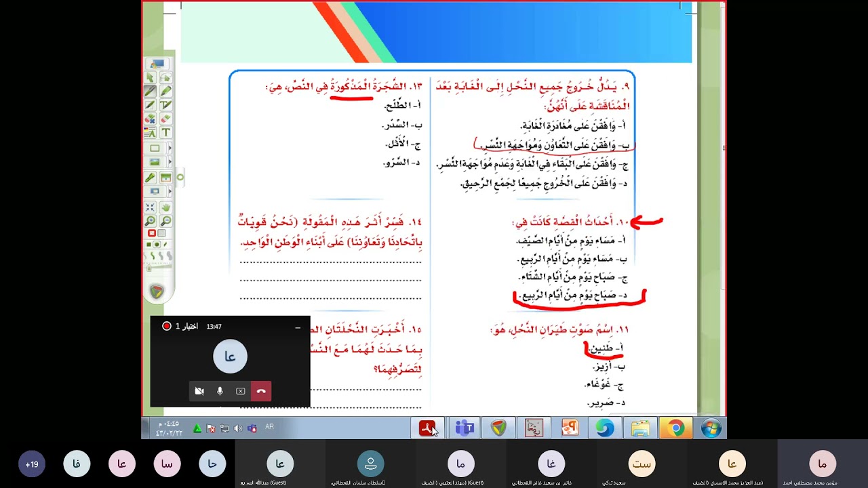Mute the microphone in call window
The width and height of the screenshot is (868, 488).
(x=220, y=391)
